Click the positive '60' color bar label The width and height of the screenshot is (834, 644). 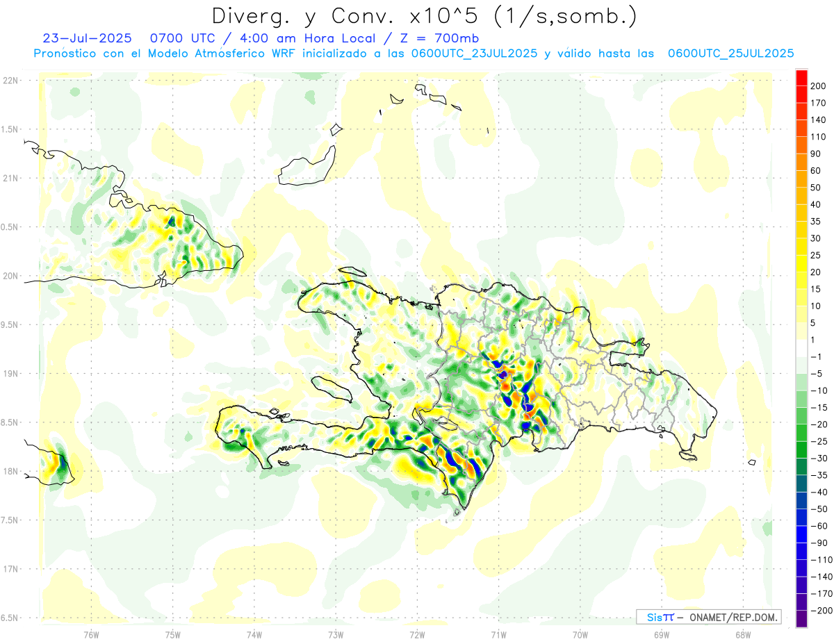(x=816, y=171)
